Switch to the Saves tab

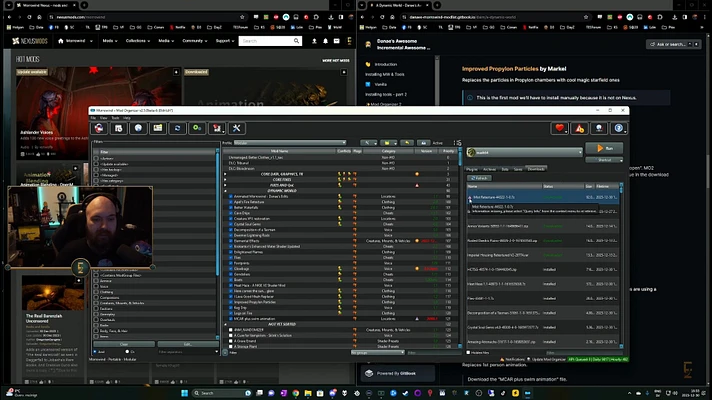pyautogui.click(x=518, y=169)
